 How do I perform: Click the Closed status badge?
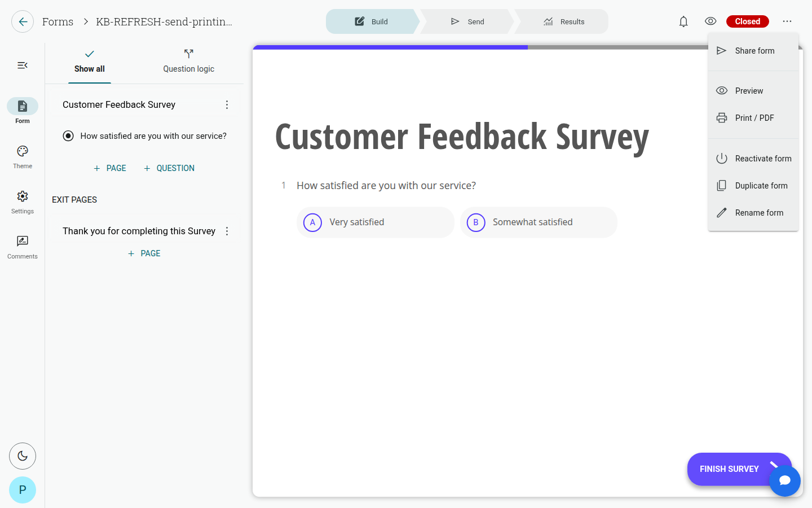748,21
